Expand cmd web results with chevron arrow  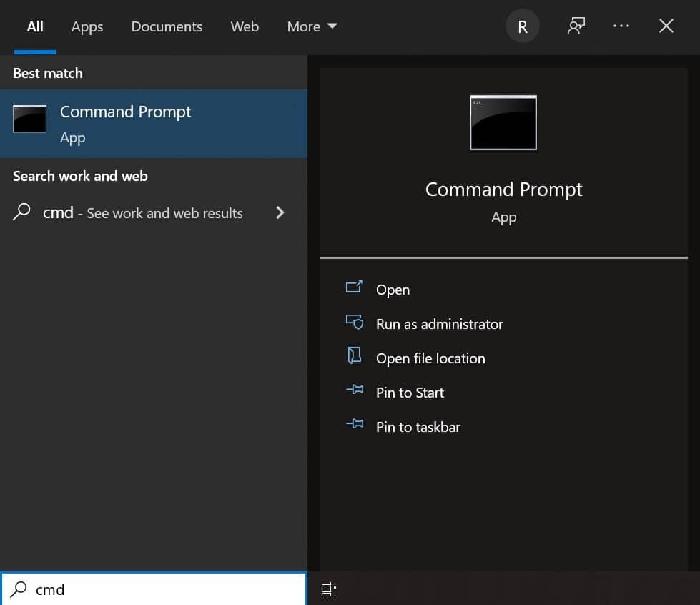(x=280, y=212)
